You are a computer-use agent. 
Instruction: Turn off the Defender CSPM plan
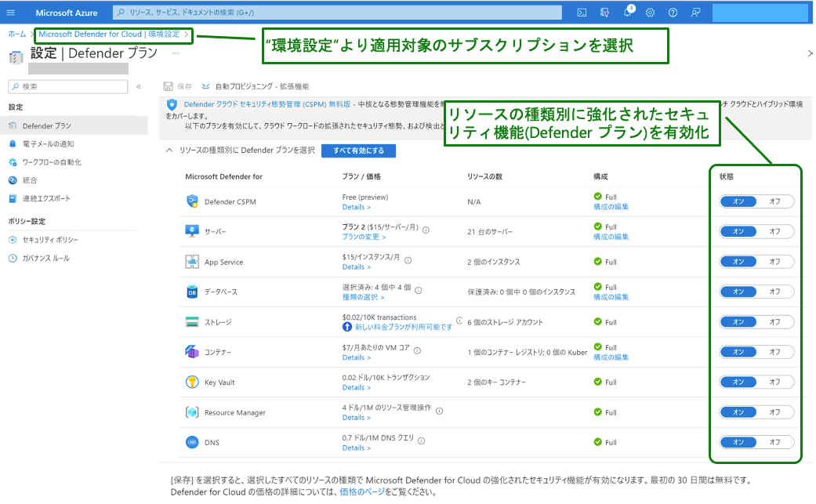coord(774,201)
